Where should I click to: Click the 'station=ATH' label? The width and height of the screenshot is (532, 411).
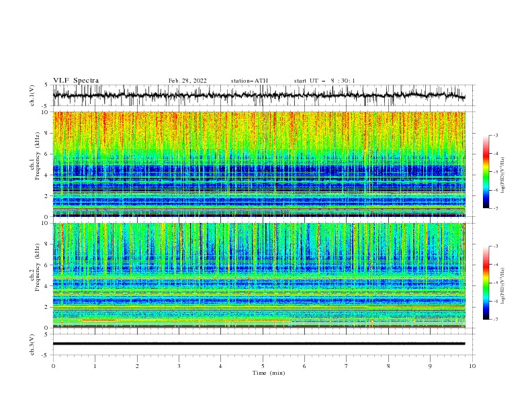click(249, 81)
